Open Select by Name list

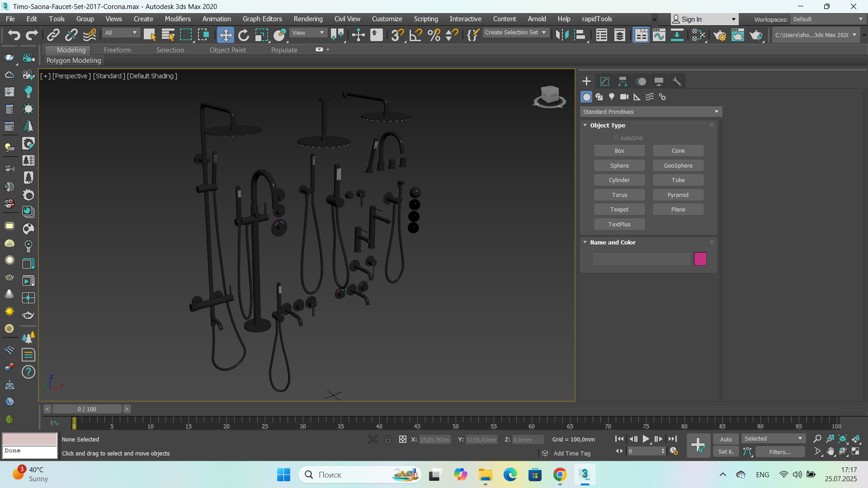[x=168, y=35]
